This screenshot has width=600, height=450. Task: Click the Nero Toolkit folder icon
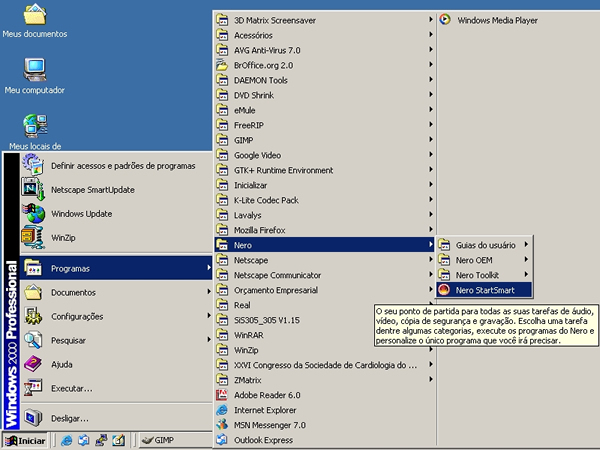pos(444,275)
